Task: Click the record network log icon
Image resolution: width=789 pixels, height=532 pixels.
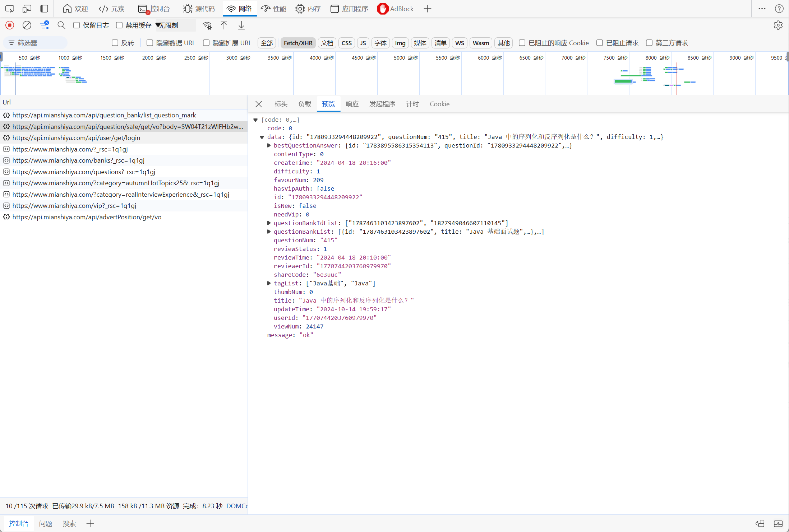Action: pyautogui.click(x=10, y=25)
